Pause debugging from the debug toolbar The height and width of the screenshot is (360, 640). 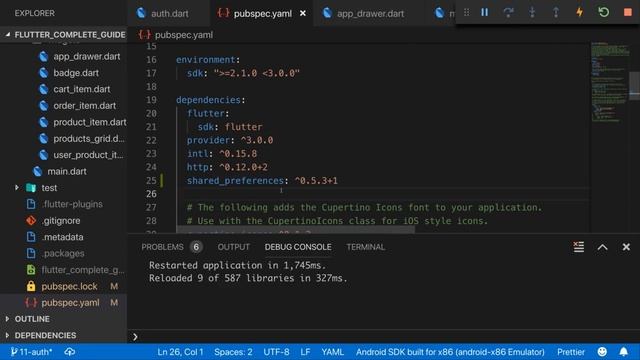click(x=484, y=12)
